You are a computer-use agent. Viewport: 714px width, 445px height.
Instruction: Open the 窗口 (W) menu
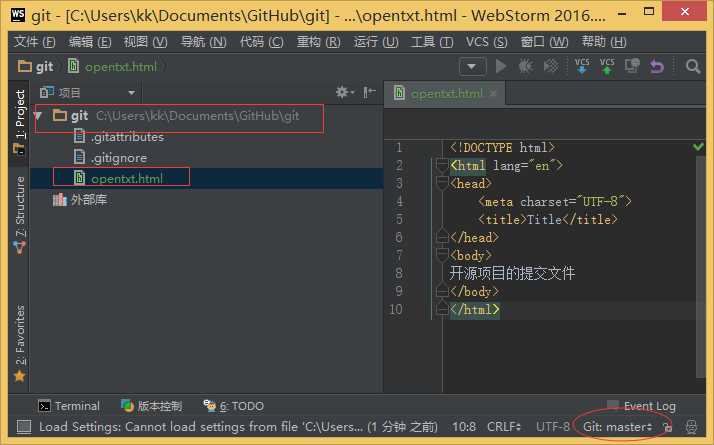(x=545, y=42)
